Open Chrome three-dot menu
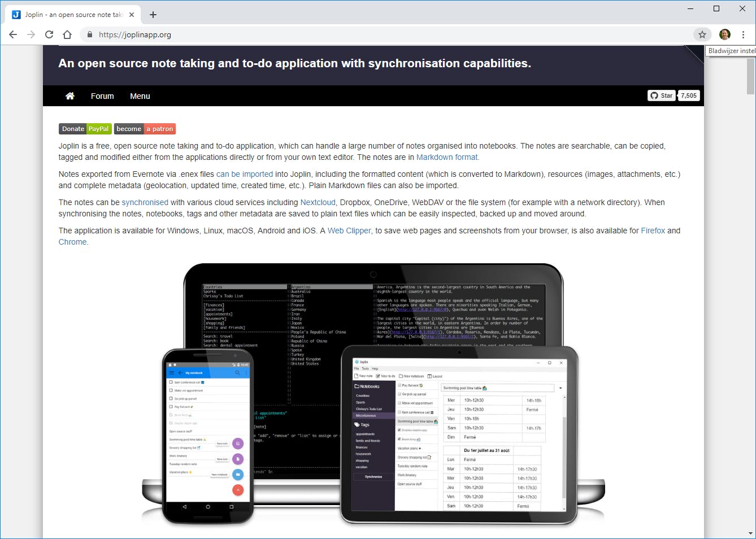The width and height of the screenshot is (756, 539). tap(743, 34)
